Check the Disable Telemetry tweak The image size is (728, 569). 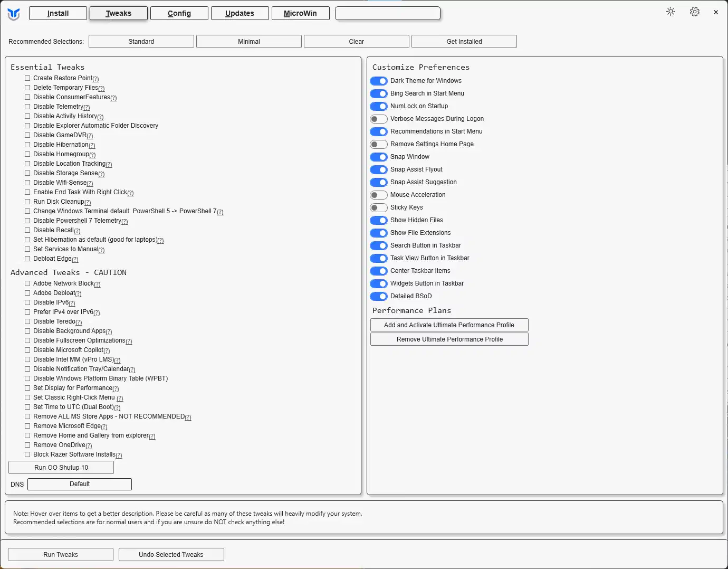click(27, 107)
